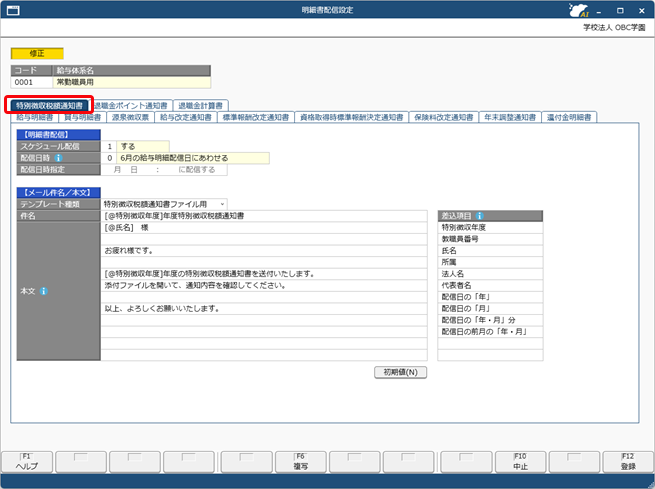This screenshot has height=489, width=655.
Task: Select 配信日の前月の「年・月」 merge item
Action: click(490, 332)
